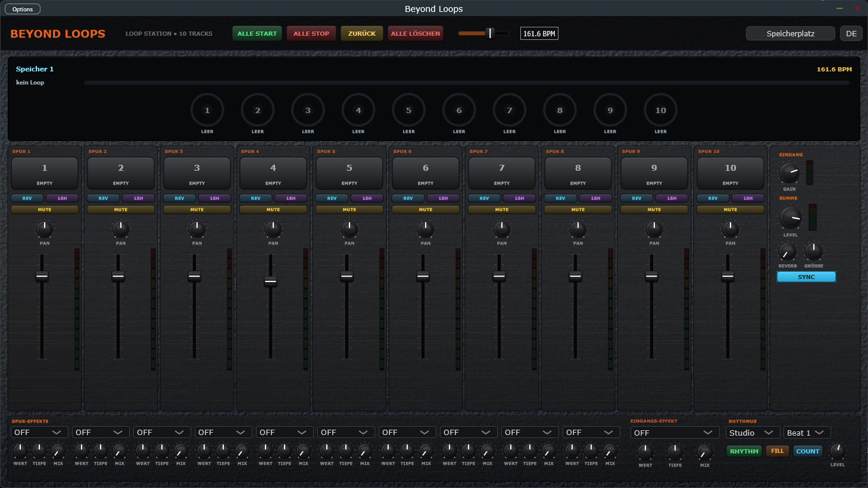Click the Spur 5 track pad

pos(349,173)
